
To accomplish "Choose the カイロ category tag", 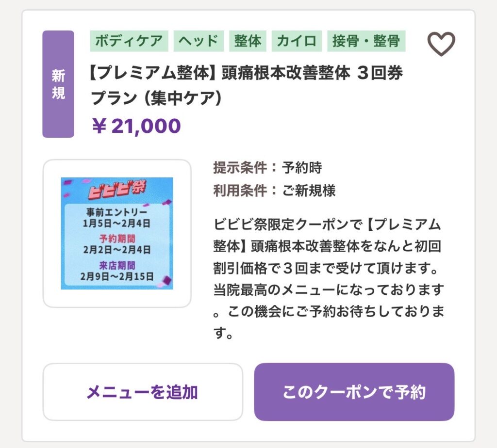I will coord(297,41).
